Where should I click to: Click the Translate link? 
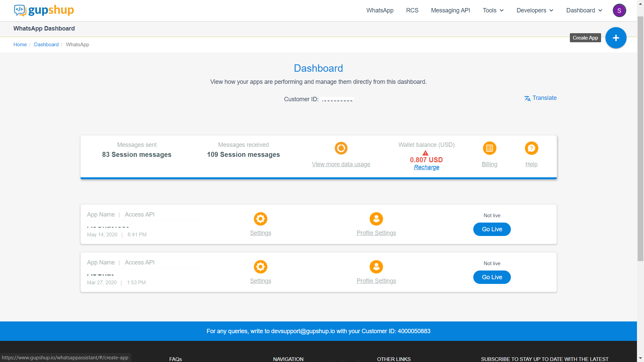point(544,98)
